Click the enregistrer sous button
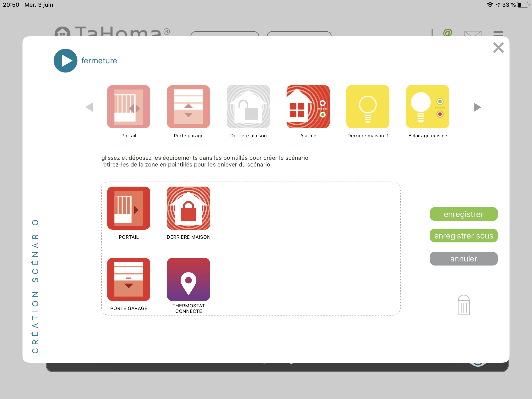Viewport: 532px width, 399px height. pyautogui.click(x=463, y=235)
